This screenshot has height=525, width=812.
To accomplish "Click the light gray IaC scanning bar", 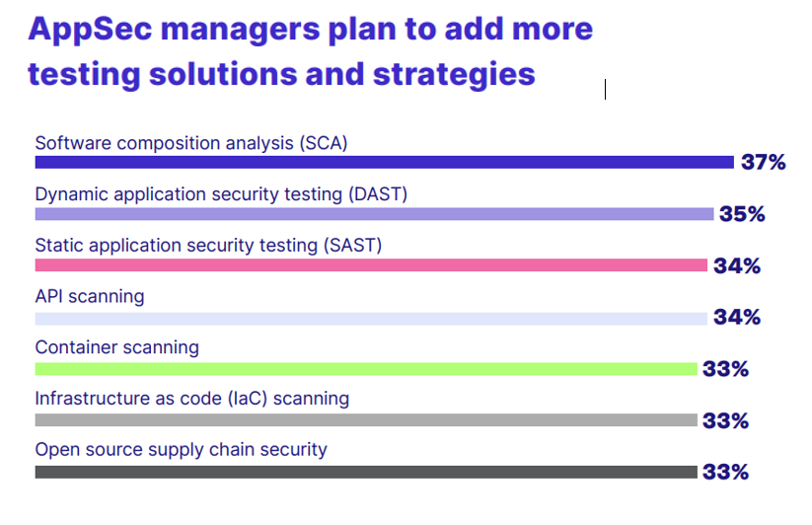I will 366,419.
